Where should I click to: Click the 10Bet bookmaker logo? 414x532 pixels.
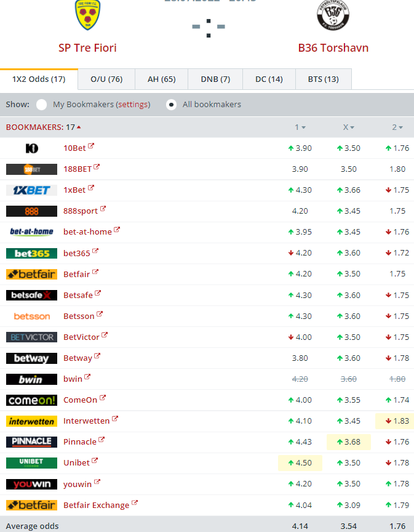coord(31,148)
